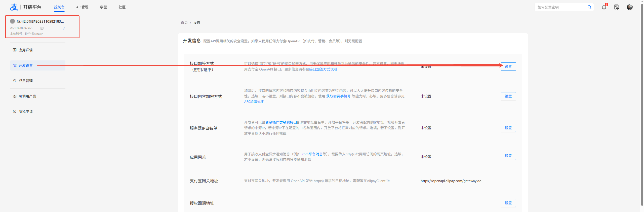
Task: Go to 社区 in top navigation
Action: pyautogui.click(x=122, y=7)
